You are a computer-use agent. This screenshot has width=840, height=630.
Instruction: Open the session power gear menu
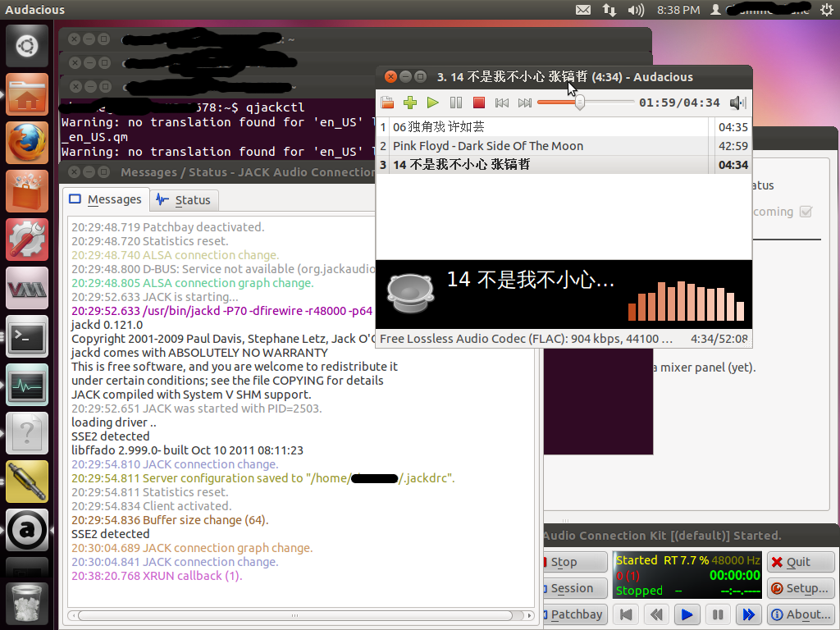[827, 10]
